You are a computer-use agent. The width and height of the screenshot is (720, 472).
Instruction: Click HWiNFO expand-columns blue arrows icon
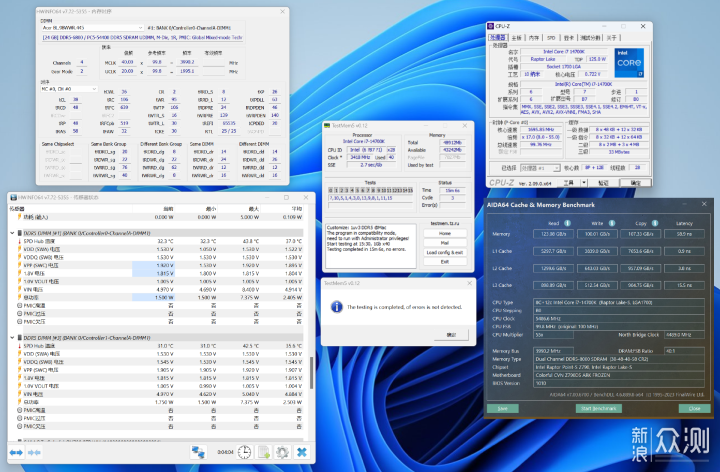(16, 453)
